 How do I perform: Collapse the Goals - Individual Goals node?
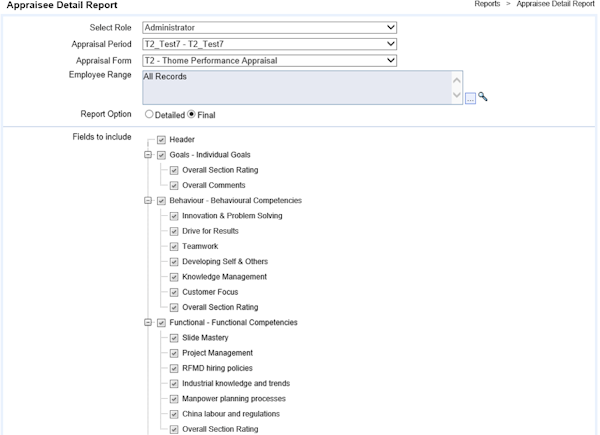tap(148, 155)
